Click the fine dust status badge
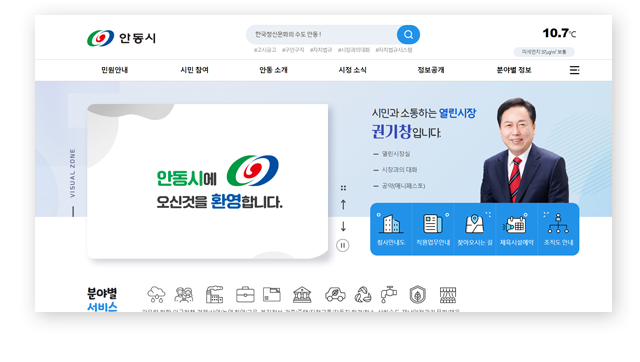 (544, 52)
